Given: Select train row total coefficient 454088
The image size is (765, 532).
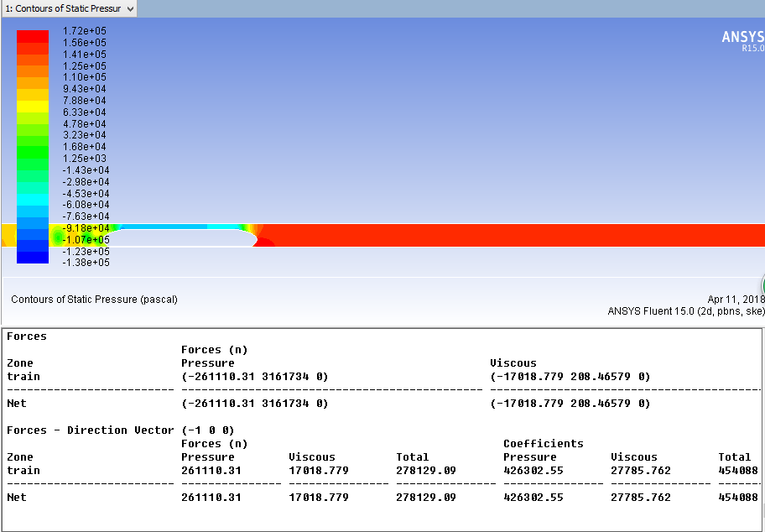Looking at the screenshot, I should click(x=737, y=471).
